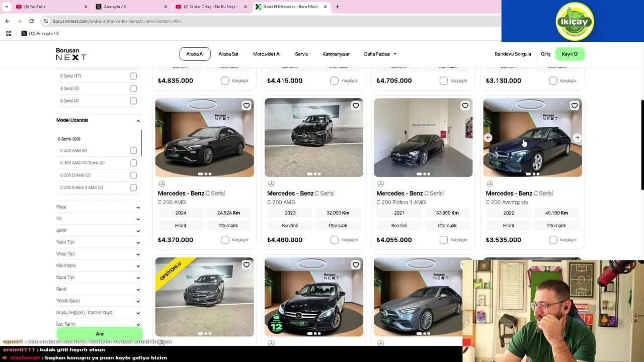Check the E Serisi (17) filter

point(133,76)
